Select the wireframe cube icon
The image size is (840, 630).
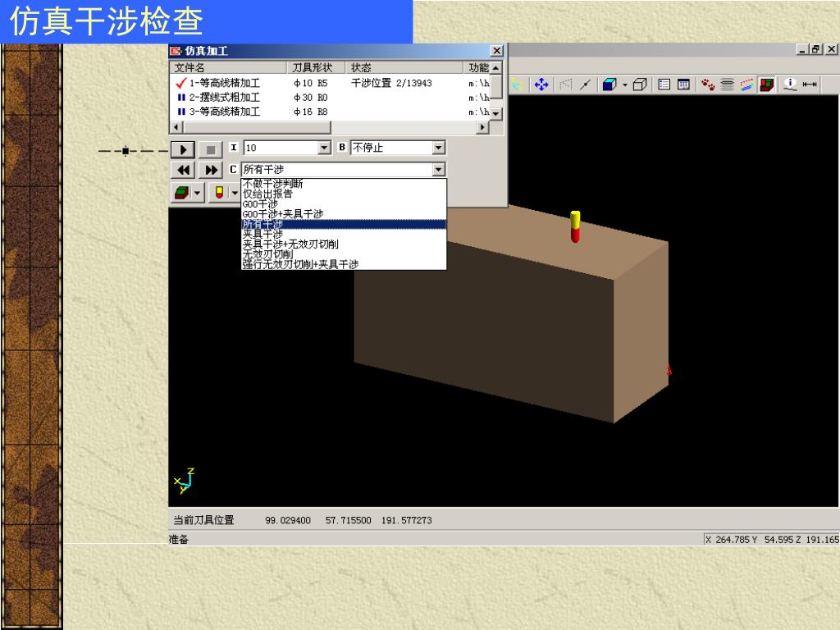[640, 84]
